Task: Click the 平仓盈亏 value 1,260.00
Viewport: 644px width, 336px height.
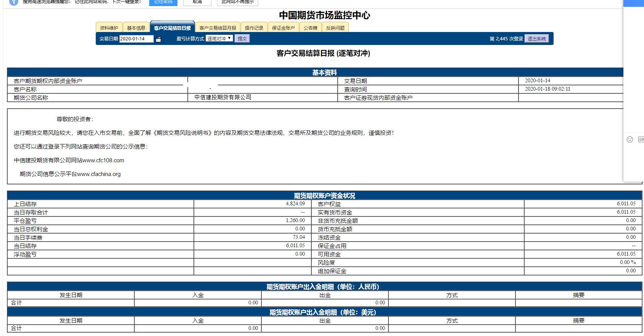Action: (x=295, y=220)
